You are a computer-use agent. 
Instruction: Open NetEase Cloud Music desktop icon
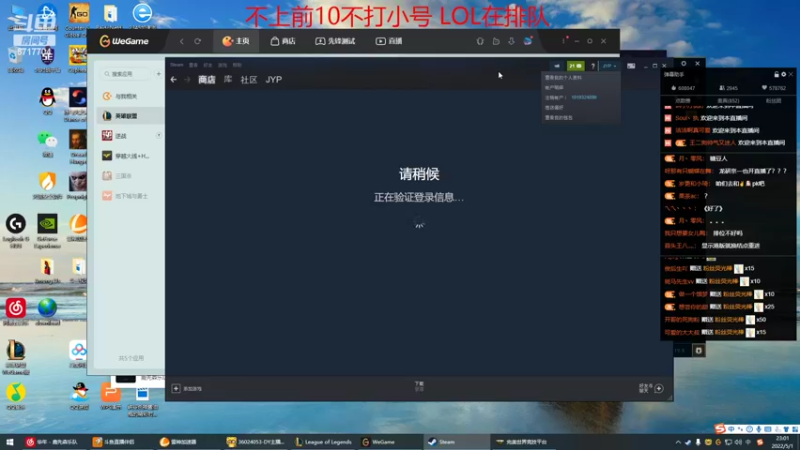pyautogui.click(x=16, y=312)
